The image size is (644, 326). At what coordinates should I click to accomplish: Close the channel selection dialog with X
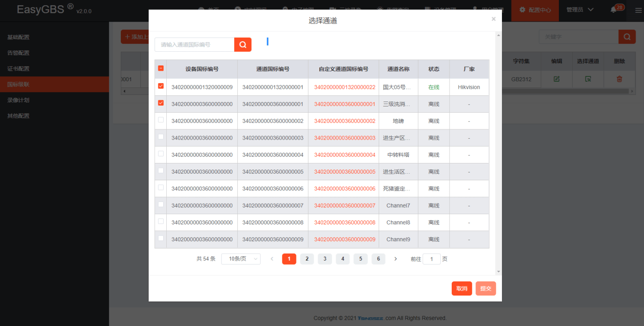(x=494, y=19)
